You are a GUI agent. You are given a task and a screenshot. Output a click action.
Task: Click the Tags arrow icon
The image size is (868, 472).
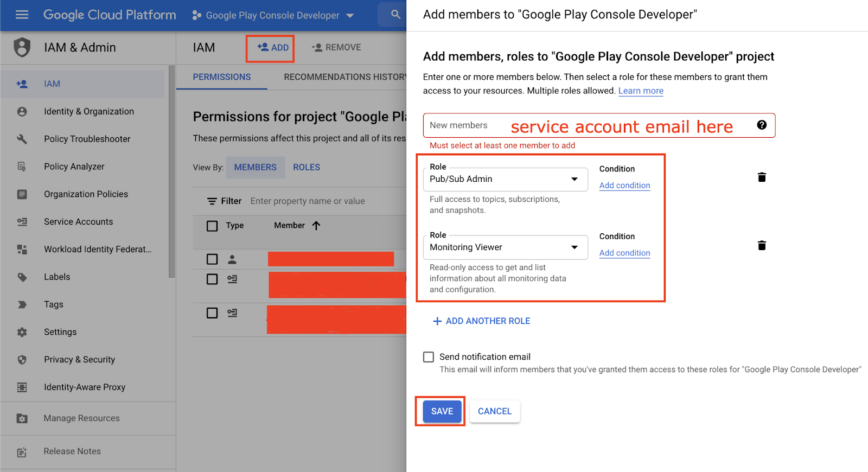(22, 304)
